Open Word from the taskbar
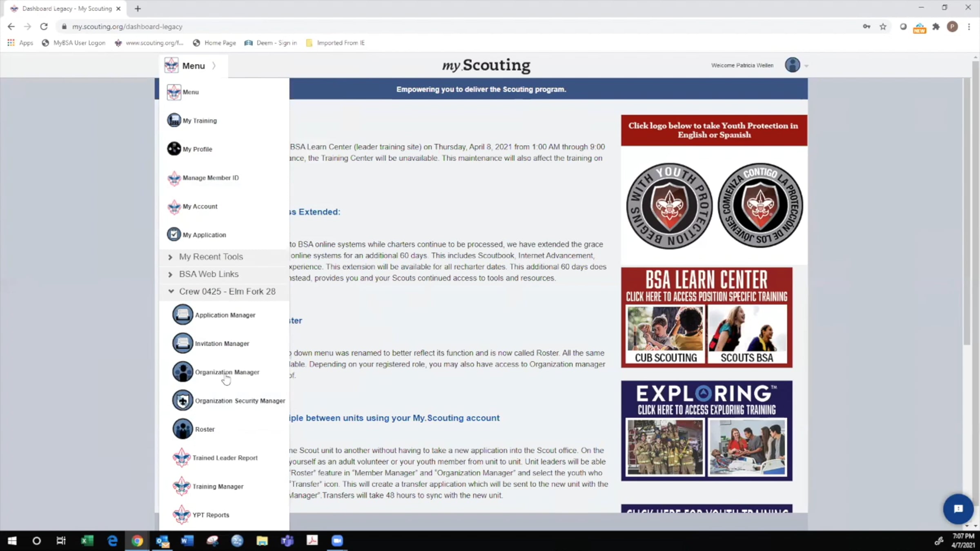Viewport: 980px width, 551px height. [187, 541]
